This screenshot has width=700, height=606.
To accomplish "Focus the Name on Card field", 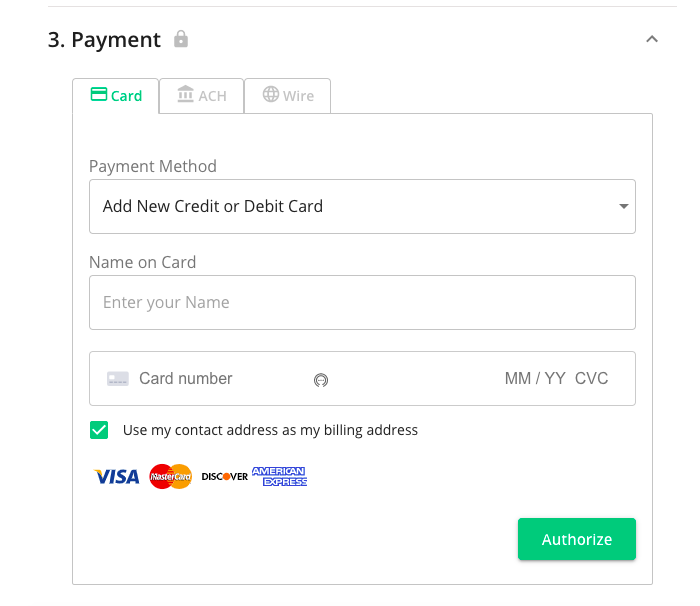I will (x=362, y=302).
